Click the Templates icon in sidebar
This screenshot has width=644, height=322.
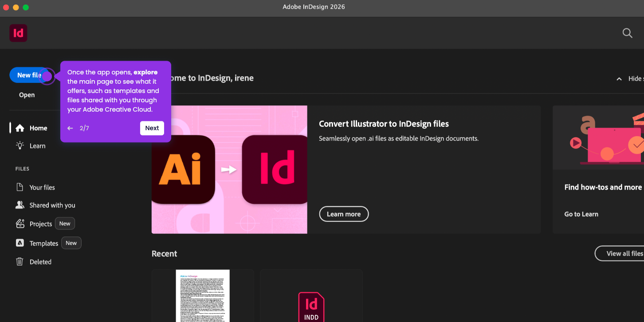point(20,243)
